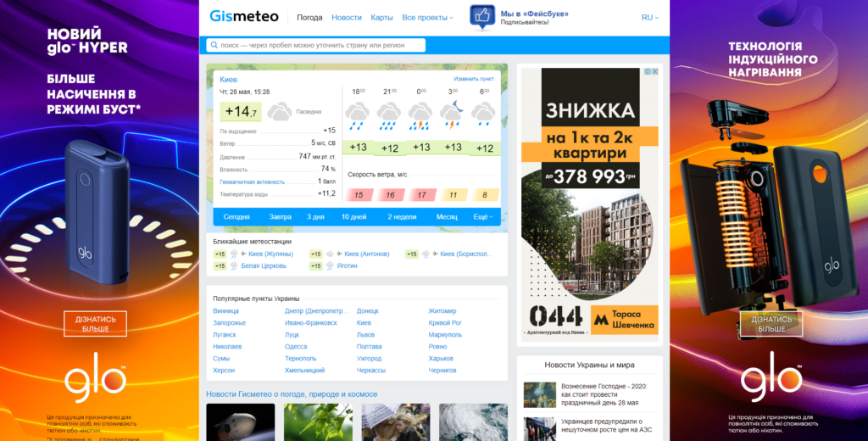Open the Карты section

(x=382, y=17)
